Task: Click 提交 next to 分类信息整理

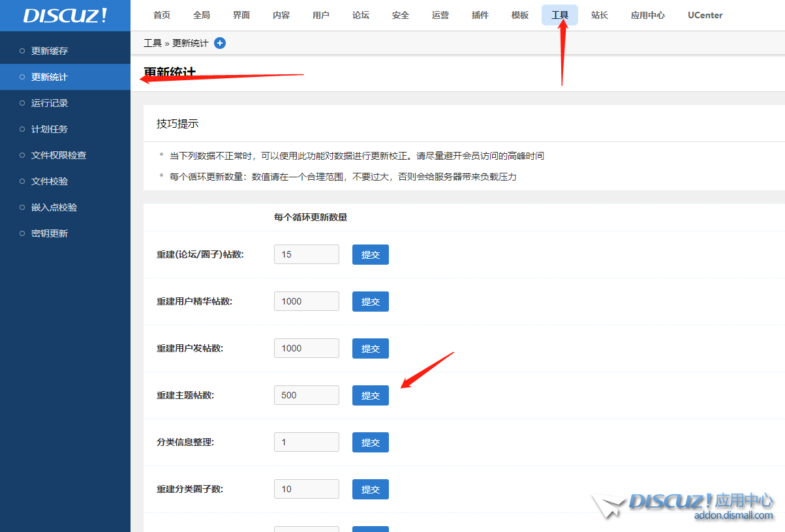Action: (x=370, y=442)
